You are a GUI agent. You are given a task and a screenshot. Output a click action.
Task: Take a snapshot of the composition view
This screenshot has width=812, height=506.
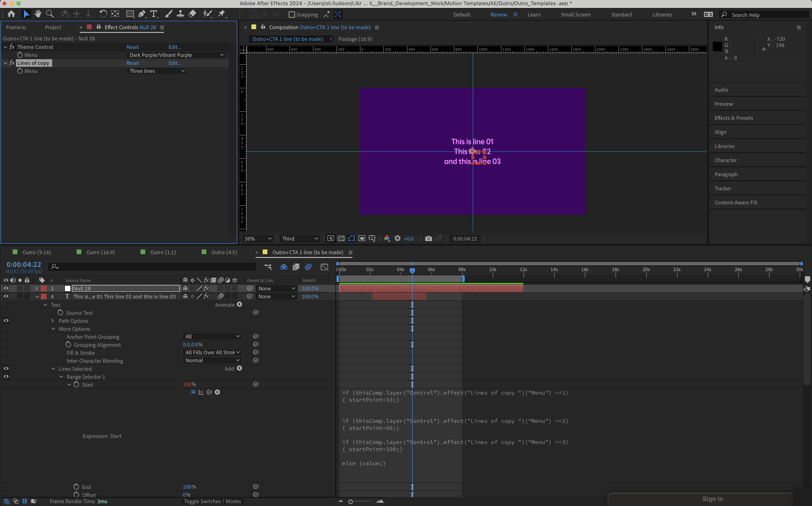[x=428, y=238]
